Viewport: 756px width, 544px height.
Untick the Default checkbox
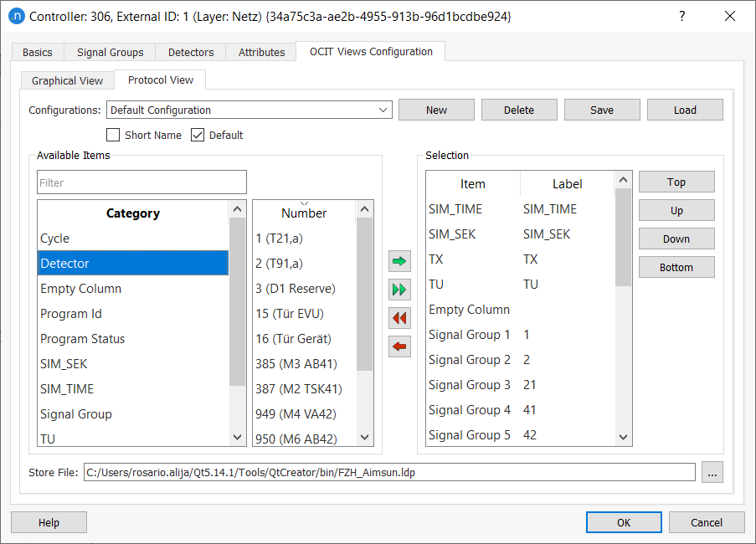(198, 135)
